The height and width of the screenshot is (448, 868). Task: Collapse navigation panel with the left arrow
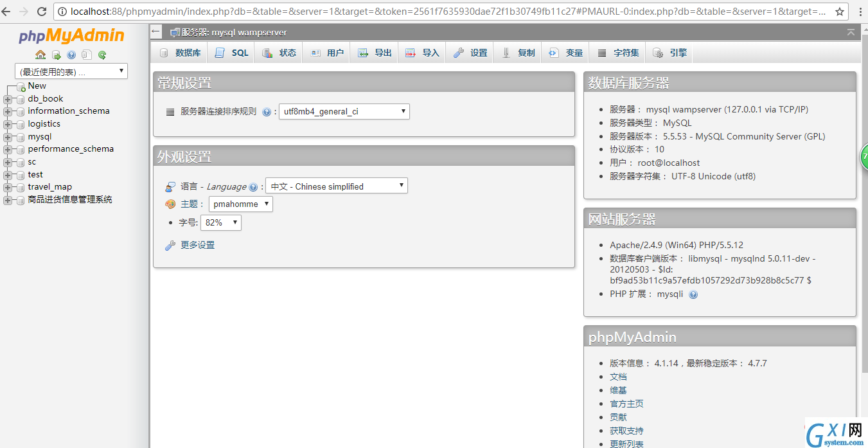click(156, 31)
